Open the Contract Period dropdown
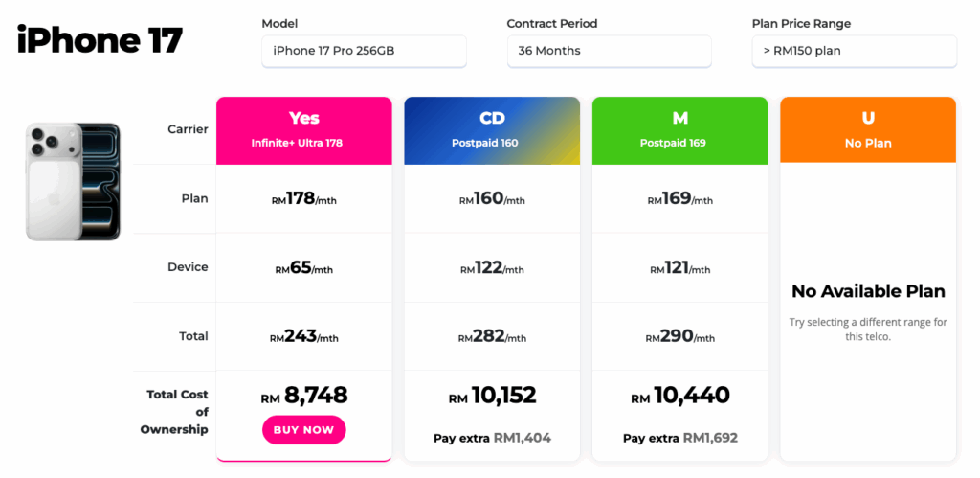Viewport: 980px width, 478px height. pos(609,51)
